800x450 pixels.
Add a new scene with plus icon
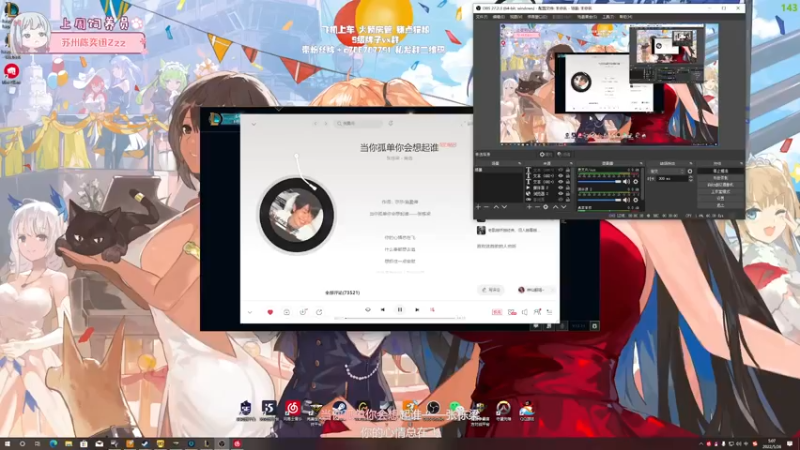pos(478,207)
